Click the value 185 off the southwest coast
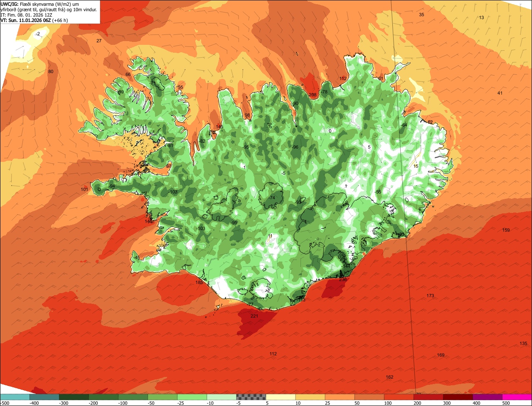Image resolution: width=532 pixels, height=406 pixels. click(x=199, y=282)
